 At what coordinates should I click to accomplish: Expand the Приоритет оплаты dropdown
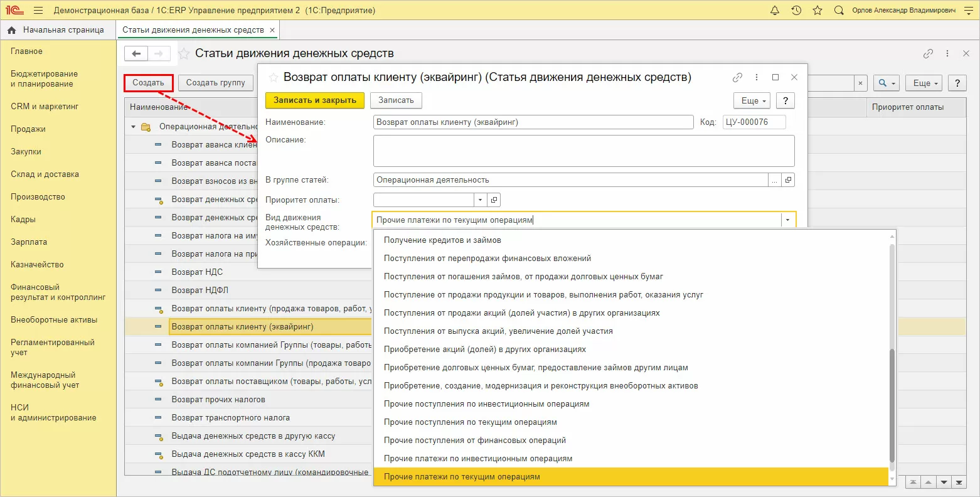[x=480, y=200]
